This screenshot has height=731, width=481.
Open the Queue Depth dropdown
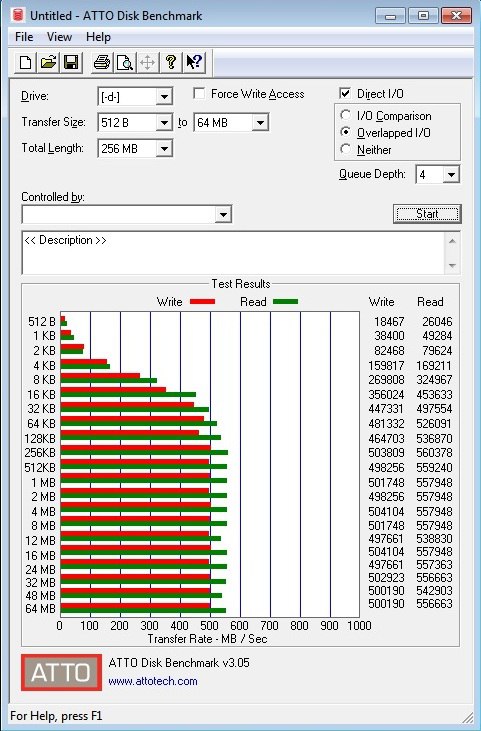pos(451,175)
